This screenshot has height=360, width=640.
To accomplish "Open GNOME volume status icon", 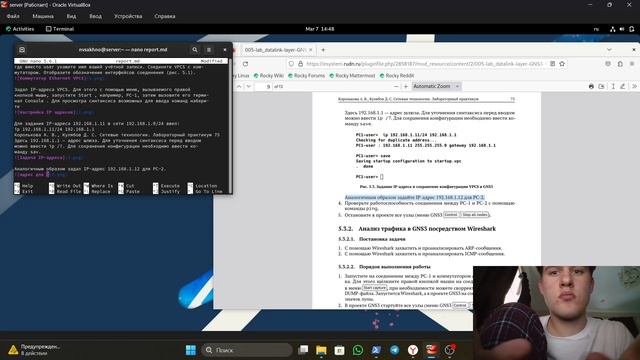I will pos(622,29).
